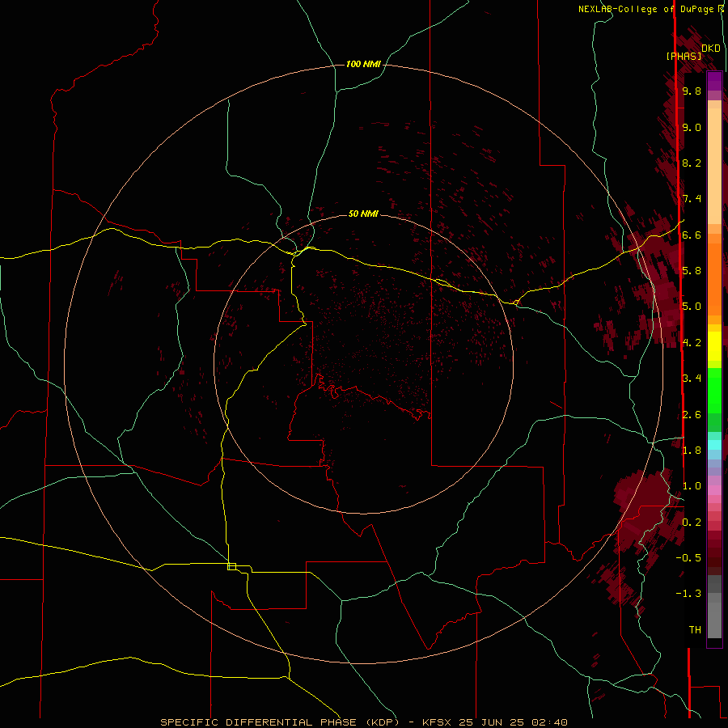This screenshot has width=728, height=728.
Task: Pick the pink swatch in color scale
Action: 714,490
